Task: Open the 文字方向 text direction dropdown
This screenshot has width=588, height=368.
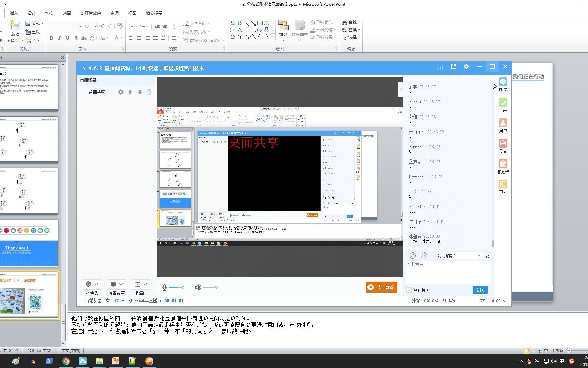Action: tap(196, 23)
